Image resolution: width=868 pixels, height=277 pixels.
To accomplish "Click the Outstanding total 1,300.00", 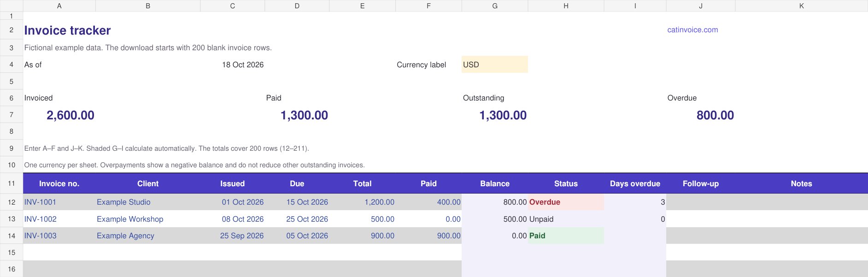I will tap(503, 115).
